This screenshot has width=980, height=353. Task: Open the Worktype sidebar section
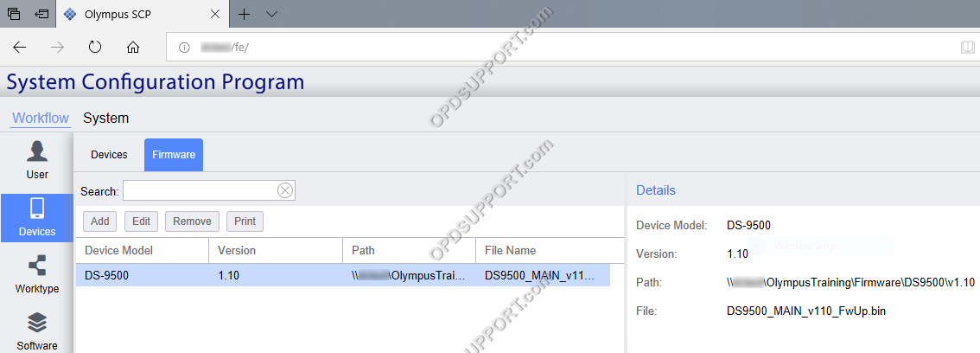(x=37, y=275)
